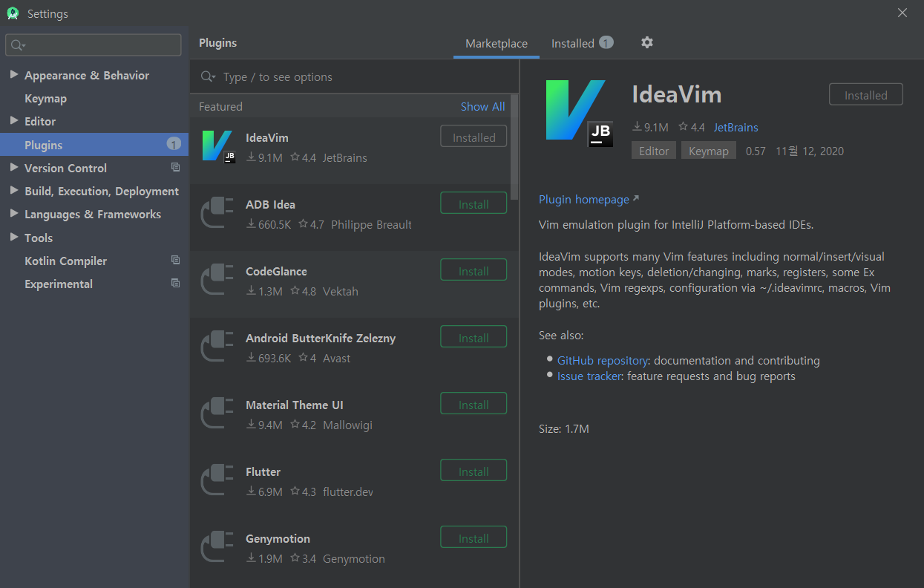Image resolution: width=924 pixels, height=588 pixels.
Task: Close the Settings dialog window
Action: coord(902,13)
